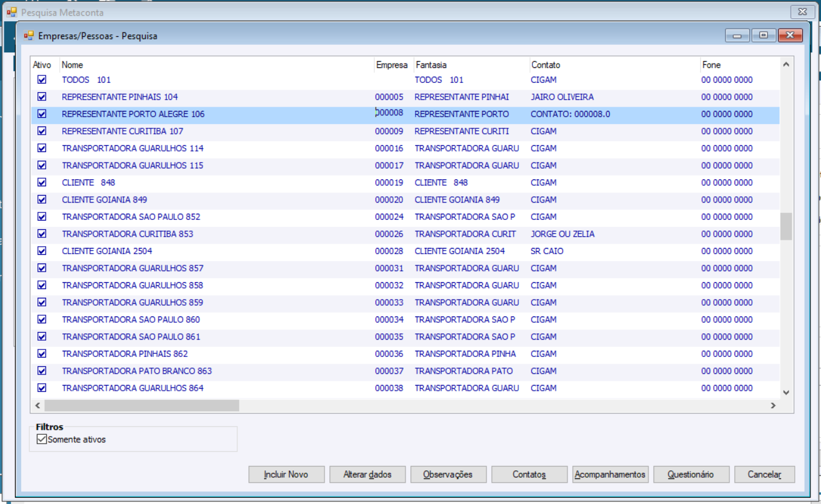Click contact cell CONTATO: 000008.0
The image size is (821, 504).
[571, 114]
